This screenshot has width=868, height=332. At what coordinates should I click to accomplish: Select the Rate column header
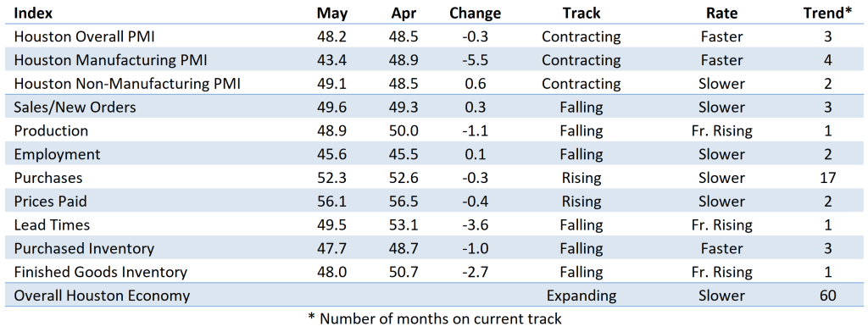(x=721, y=13)
